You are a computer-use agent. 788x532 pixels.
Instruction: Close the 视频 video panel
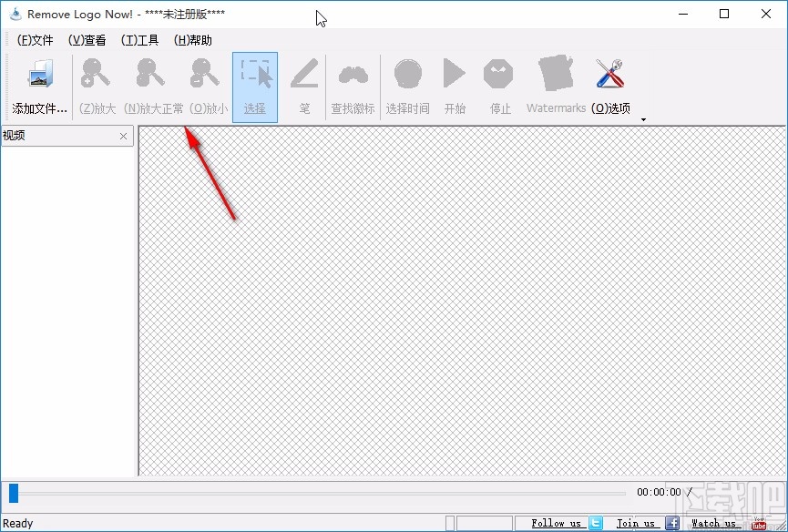coord(123,136)
